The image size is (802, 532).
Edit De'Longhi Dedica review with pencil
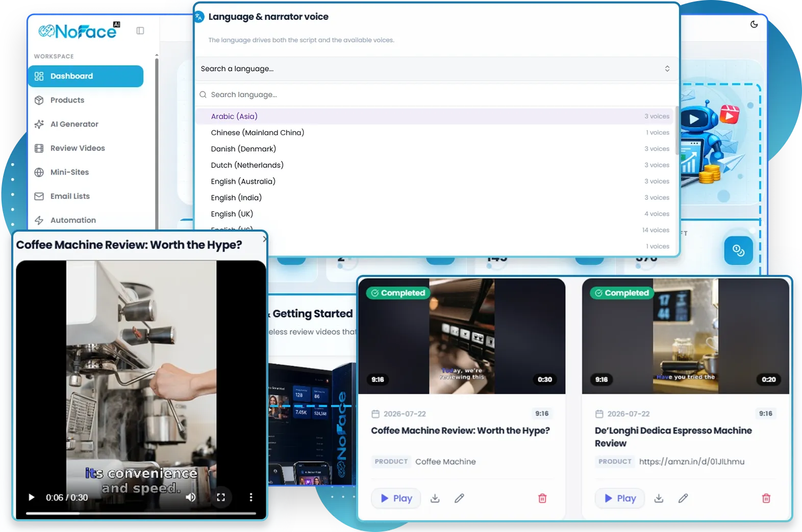[683, 498]
